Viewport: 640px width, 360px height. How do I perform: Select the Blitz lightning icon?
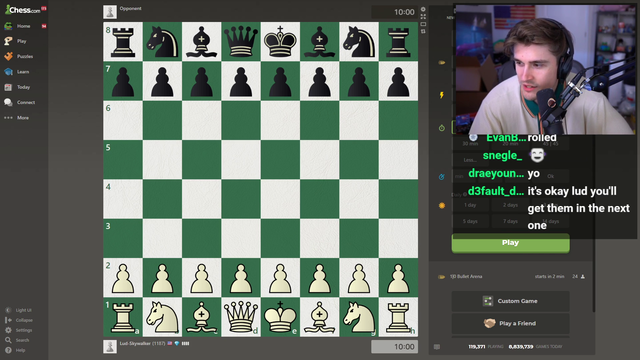[x=442, y=95]
